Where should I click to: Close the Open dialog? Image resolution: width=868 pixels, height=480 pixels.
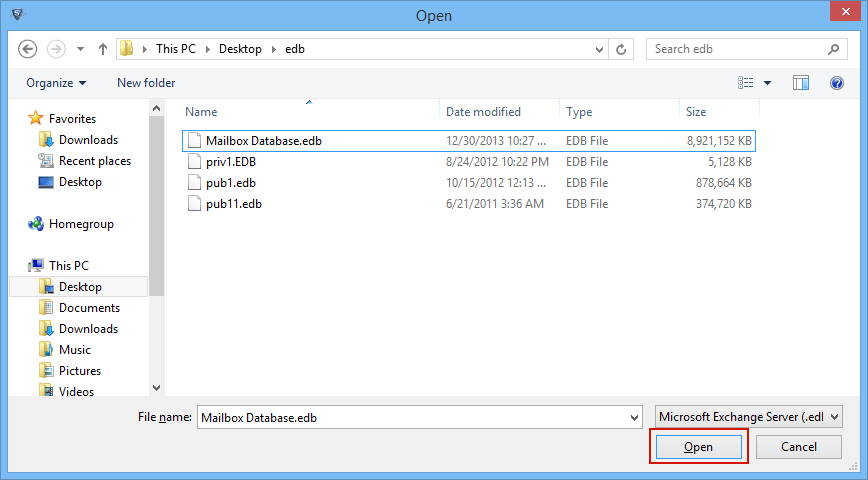845,11
